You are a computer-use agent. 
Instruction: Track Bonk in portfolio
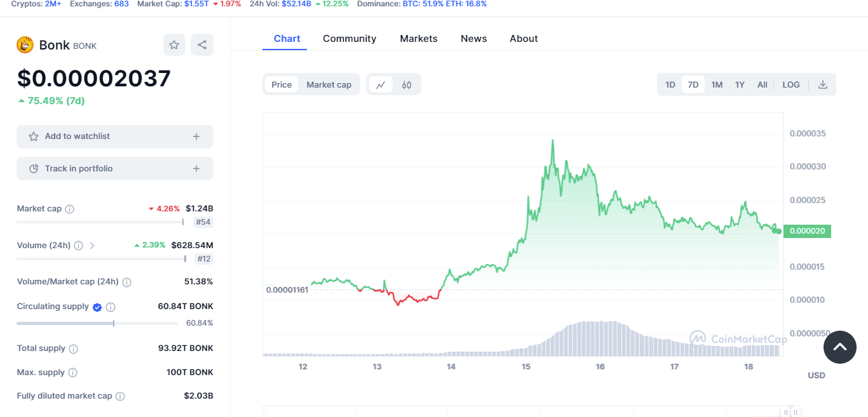[x=115, y=169]
